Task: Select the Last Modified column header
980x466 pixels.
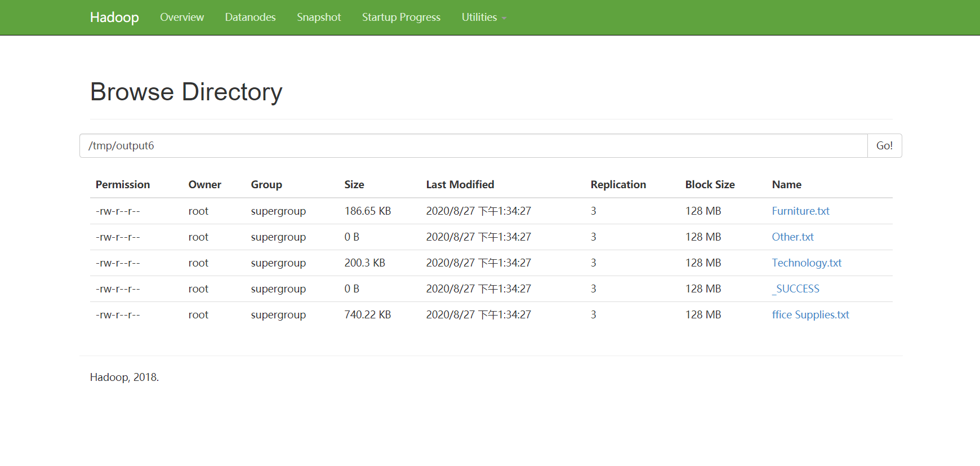Action: pos(460,185)
